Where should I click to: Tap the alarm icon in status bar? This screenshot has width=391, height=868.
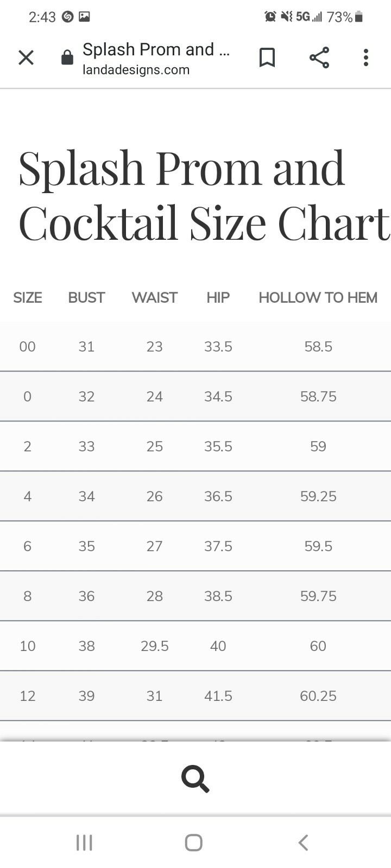[270, 17]
